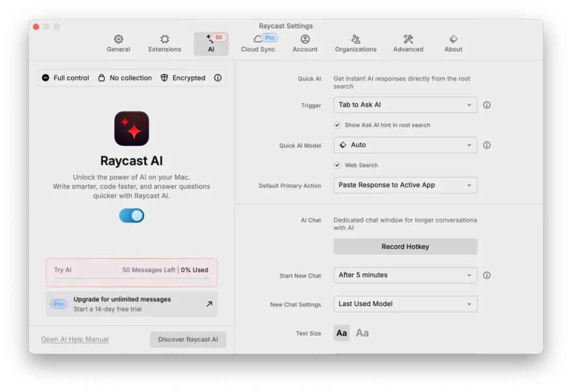Click the AI Chat label

311,220
